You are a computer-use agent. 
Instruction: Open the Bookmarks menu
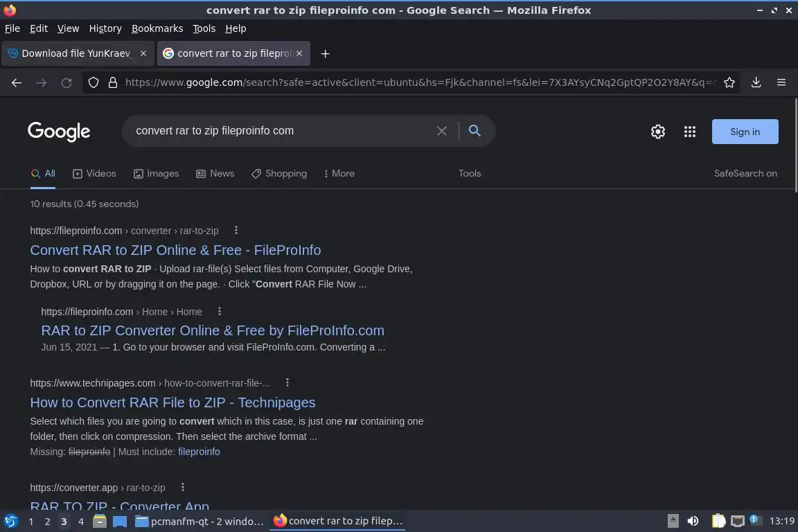click(x=157, y=28)
